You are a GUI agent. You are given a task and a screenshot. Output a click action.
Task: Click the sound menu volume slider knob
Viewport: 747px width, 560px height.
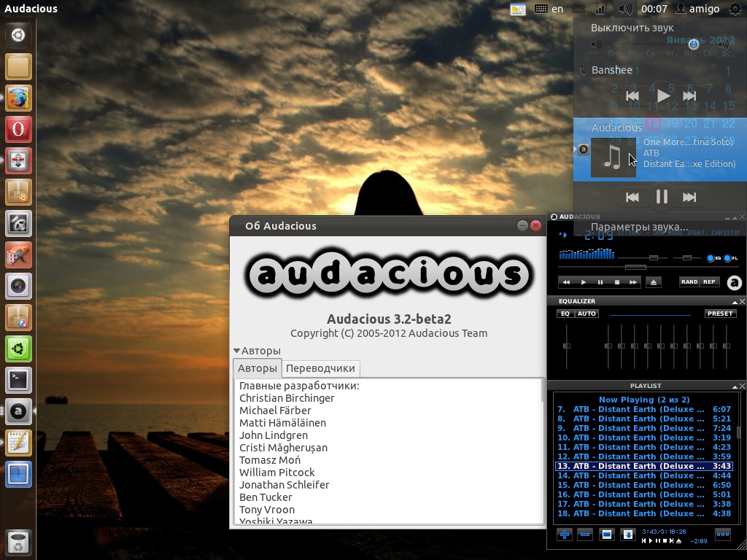[x=694, y=44]
